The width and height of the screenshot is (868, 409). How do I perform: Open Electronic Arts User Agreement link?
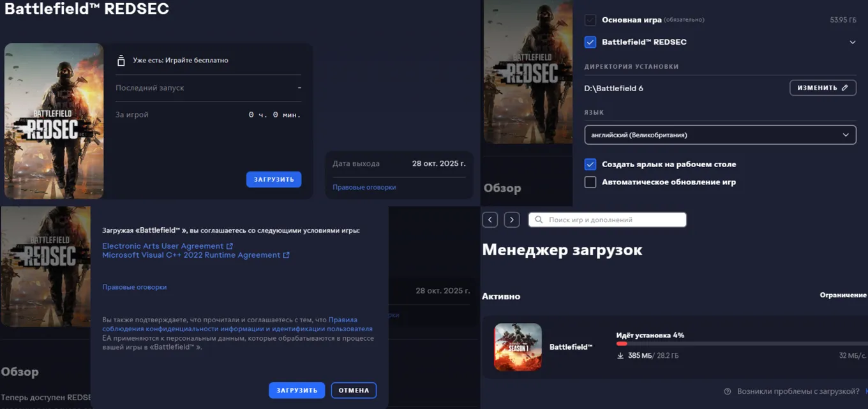tap(167, 246)
